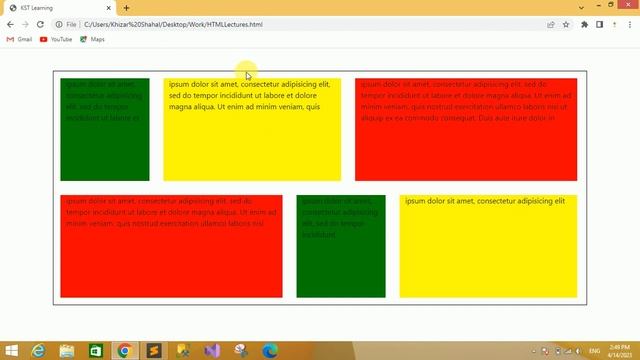Click the top-left green box
This screenshot has height=360, width=640.
pos(105,129)
